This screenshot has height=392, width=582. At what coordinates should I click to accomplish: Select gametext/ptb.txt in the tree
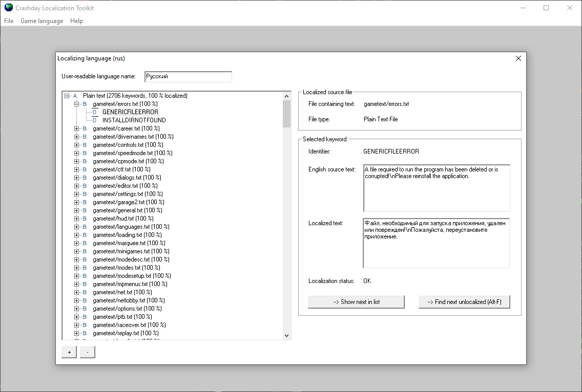coord(122,316)
